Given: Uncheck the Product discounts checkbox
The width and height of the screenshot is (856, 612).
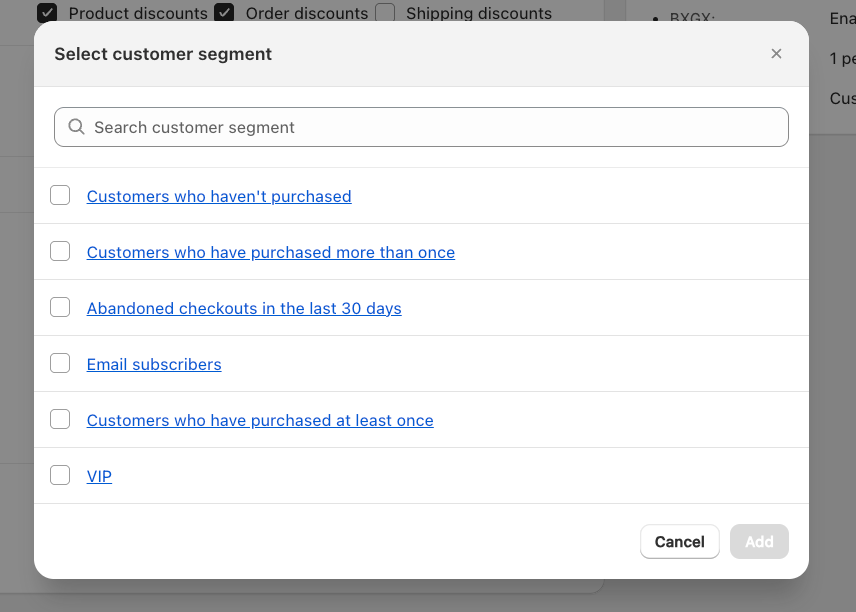Looking at the screenshot, I should tap(47, 13).
